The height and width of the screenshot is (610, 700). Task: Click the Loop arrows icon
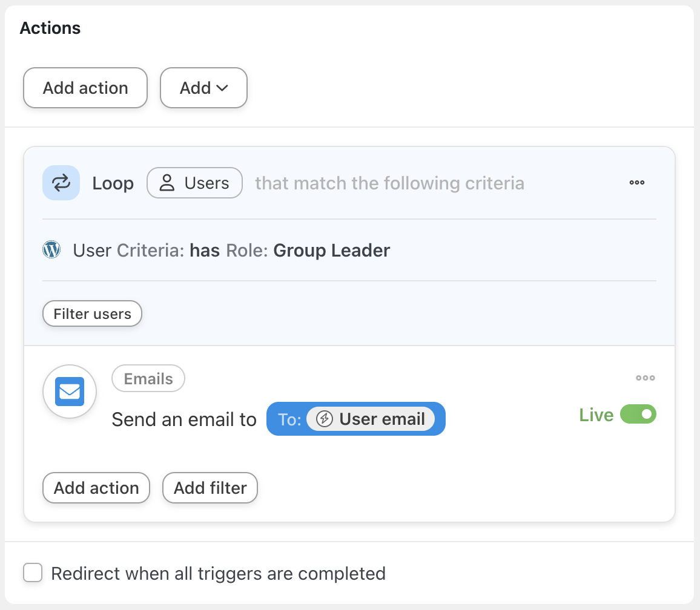tap(61, 183)
